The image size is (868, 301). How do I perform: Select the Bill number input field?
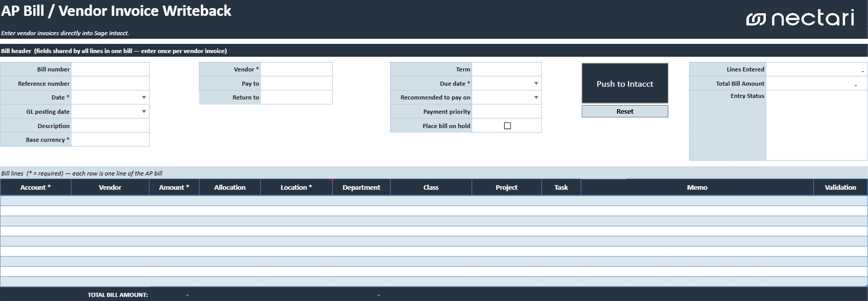pyautogui.click(x=110, y=69)
